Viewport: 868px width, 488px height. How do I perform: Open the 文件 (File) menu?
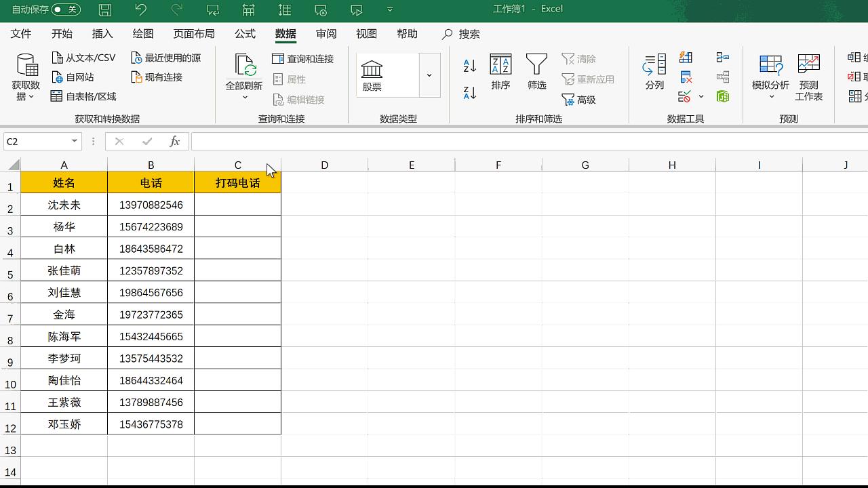(x=21, y=34)
